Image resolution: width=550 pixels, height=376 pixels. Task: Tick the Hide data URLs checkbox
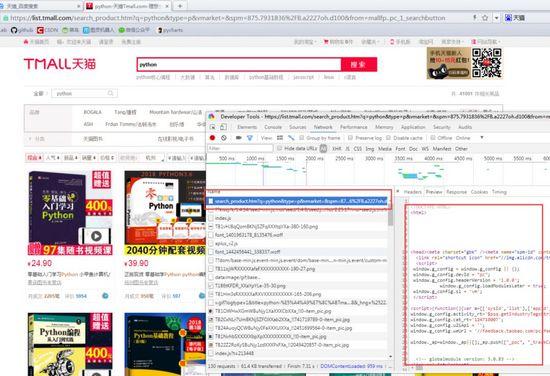point(280,148)
